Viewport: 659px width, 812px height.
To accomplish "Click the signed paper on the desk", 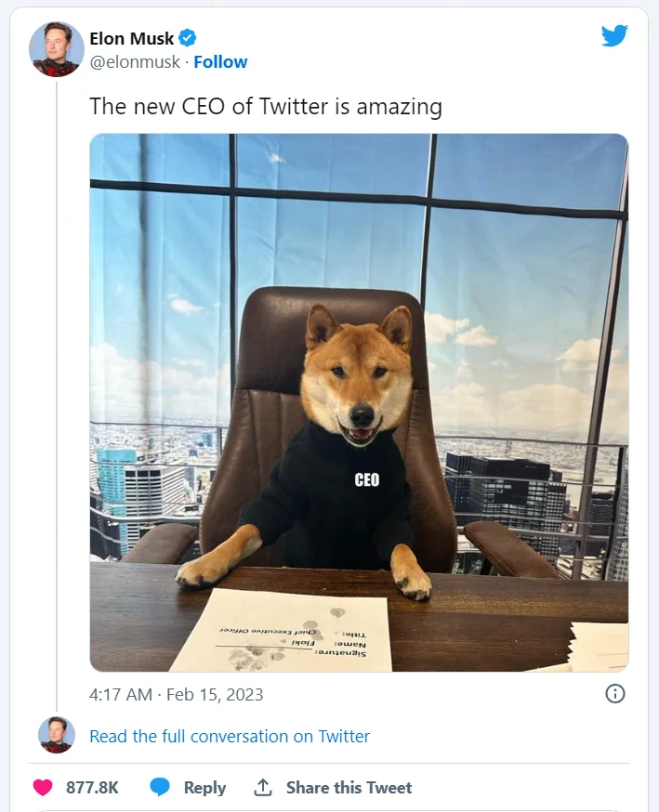I will point(283,631).
